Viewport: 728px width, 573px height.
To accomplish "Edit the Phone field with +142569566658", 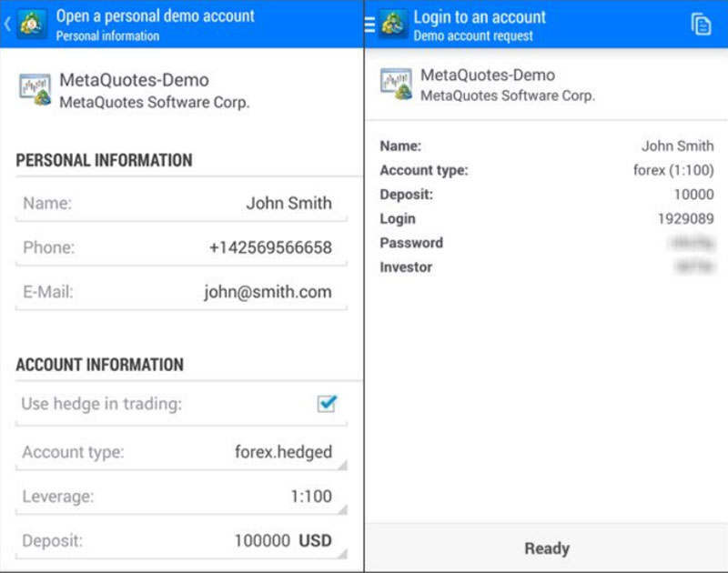I will [181, 247].
